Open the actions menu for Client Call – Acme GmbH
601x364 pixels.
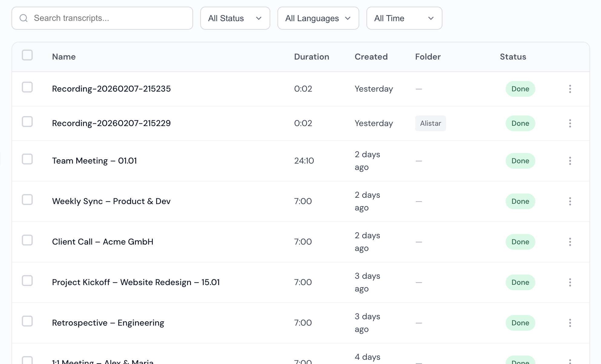click(570, 242)
